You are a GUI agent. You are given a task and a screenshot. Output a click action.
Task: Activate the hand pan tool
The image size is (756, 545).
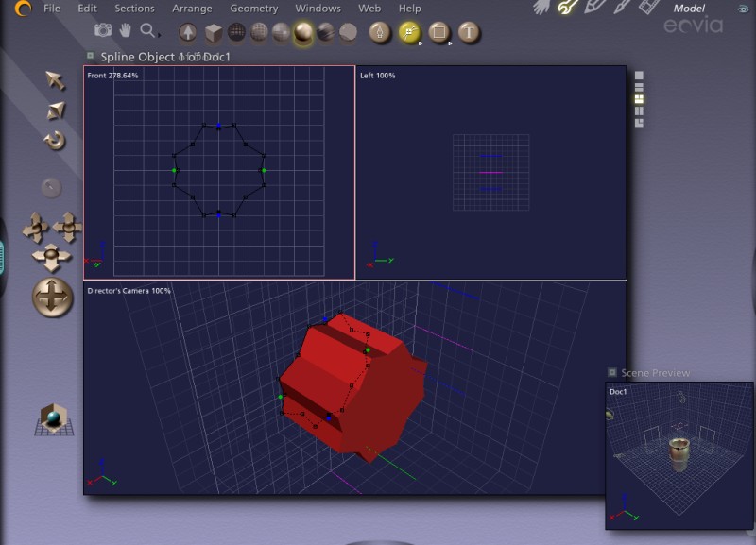[125, 31]
